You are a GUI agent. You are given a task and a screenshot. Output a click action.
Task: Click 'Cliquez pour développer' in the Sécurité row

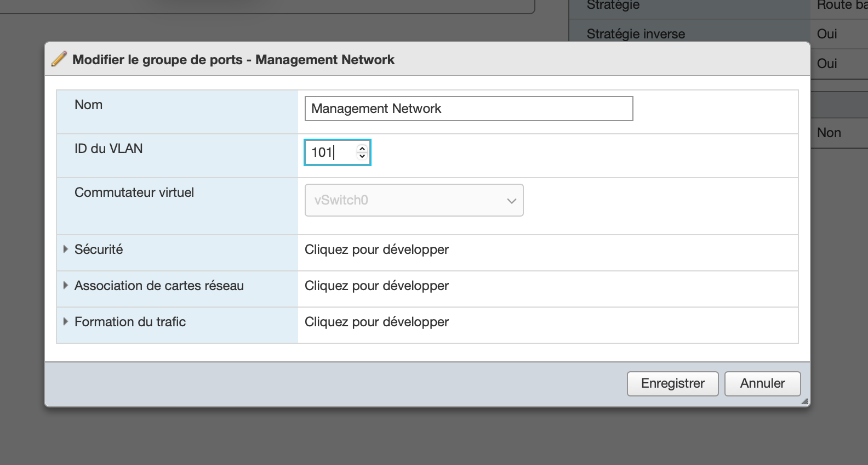click(376, 249)
